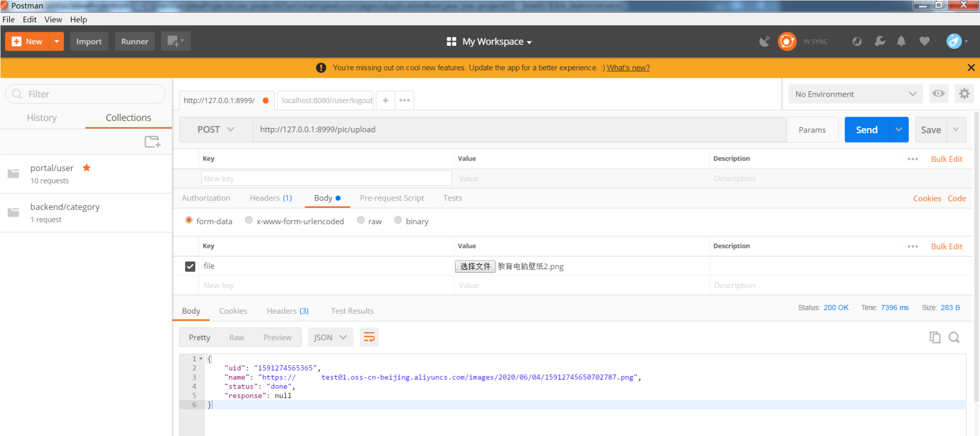
Task: Open the Pre-request Script tab
Action: [392, 198]
